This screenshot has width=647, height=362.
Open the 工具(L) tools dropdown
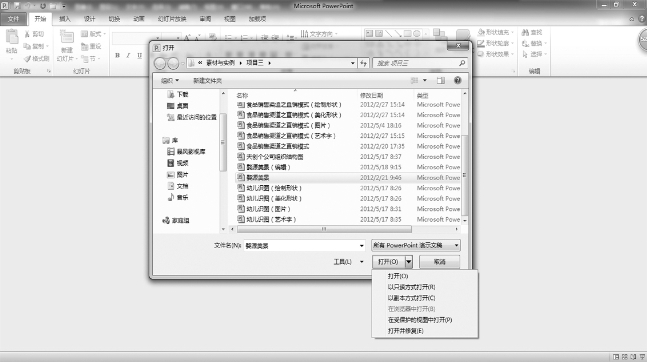click(349, 262)
